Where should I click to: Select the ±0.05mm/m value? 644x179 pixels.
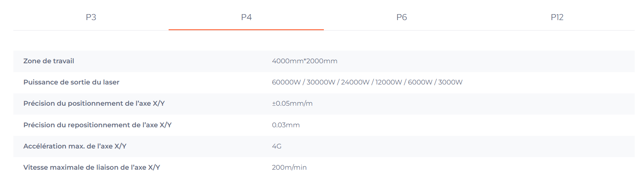coord(292,103)
